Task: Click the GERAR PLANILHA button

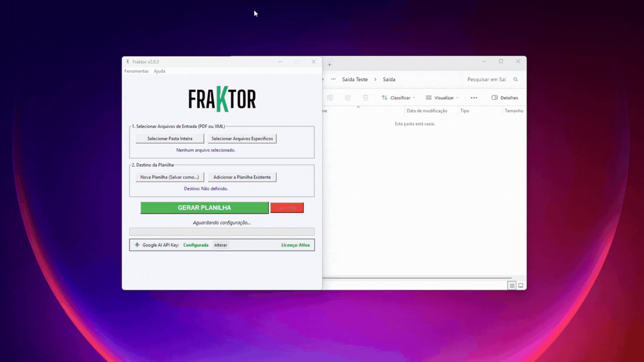Action: pos(204,207)
